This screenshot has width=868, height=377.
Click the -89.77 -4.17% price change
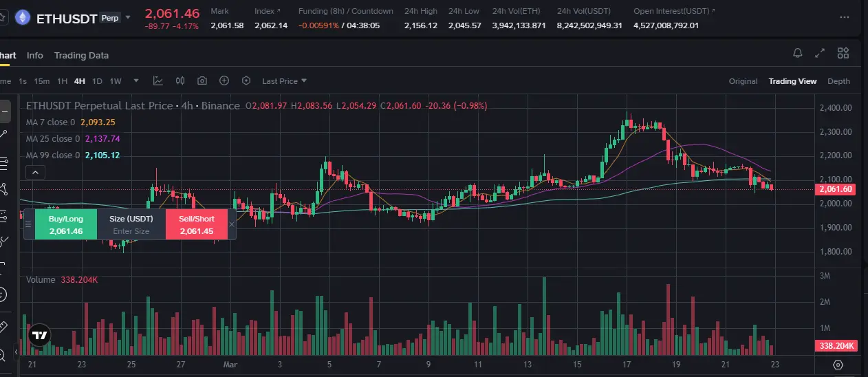(x=172, y=26)
